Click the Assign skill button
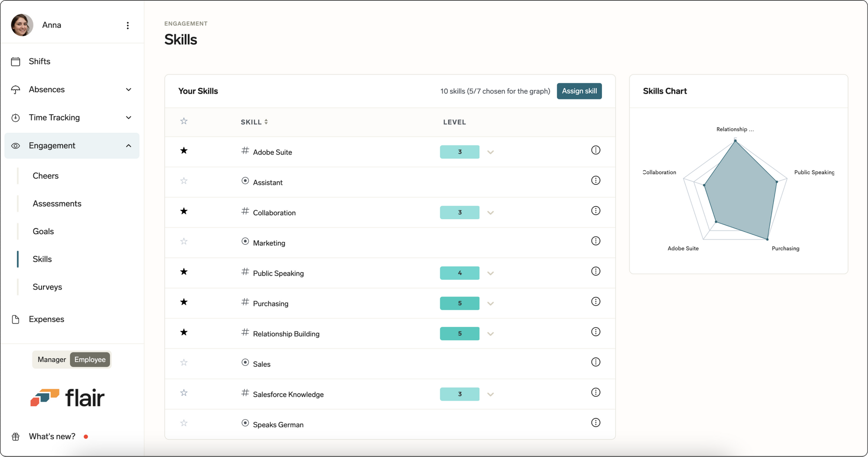The width and height of the screenshot is (868, 457). 579,91
